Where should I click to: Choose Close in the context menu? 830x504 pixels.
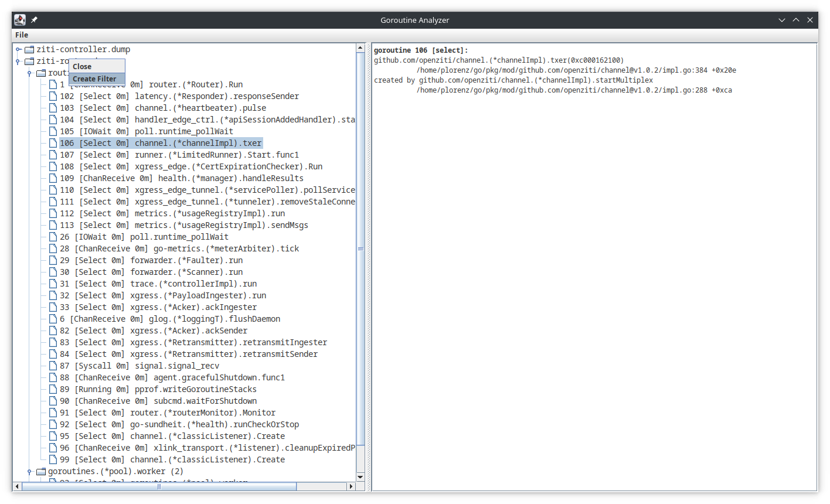(x=97, y=67)
